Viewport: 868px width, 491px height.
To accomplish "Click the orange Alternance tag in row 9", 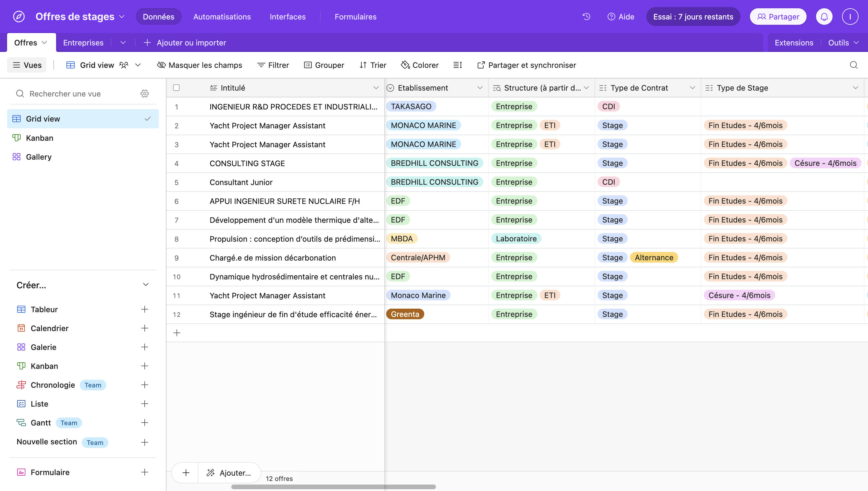I will pyautogui.click(x=654, y=258).
